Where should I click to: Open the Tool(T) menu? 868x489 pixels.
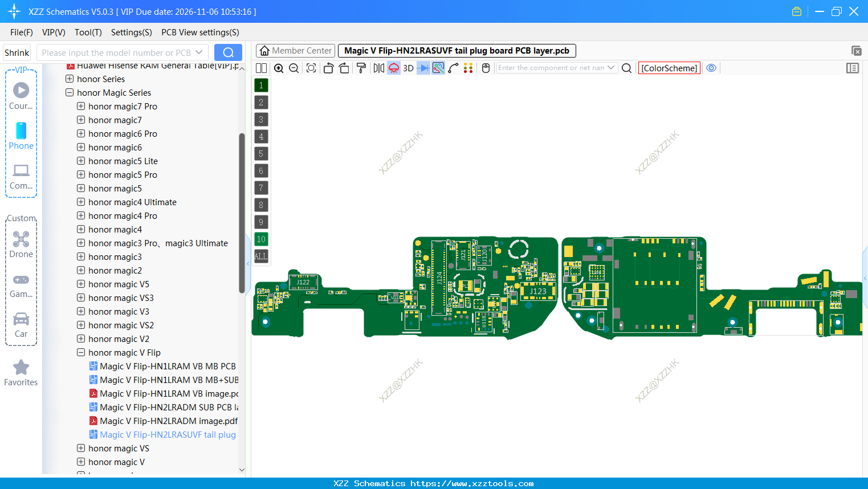[88, 32]
